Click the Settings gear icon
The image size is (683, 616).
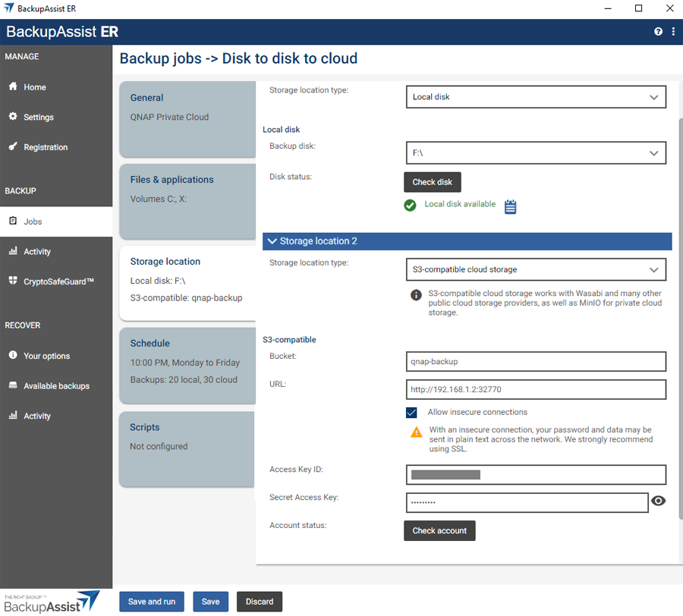tap(13, 116)
